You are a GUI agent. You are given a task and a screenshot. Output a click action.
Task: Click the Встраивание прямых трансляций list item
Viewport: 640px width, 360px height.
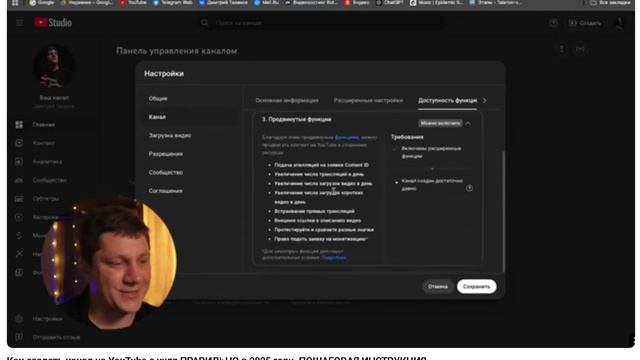tap(314, 211)
